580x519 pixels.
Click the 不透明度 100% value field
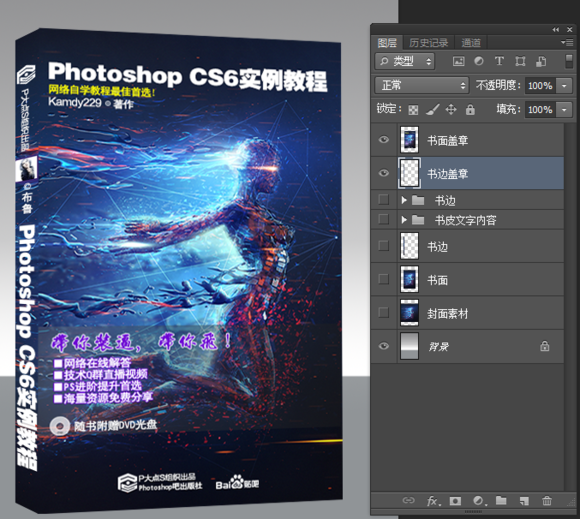(x=540, y=86)
